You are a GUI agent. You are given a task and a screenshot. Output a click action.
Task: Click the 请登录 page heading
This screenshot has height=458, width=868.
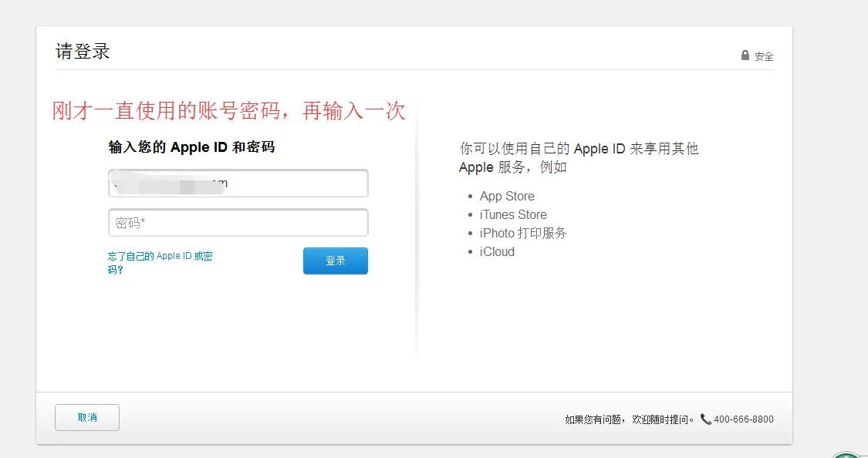[83, 52]
